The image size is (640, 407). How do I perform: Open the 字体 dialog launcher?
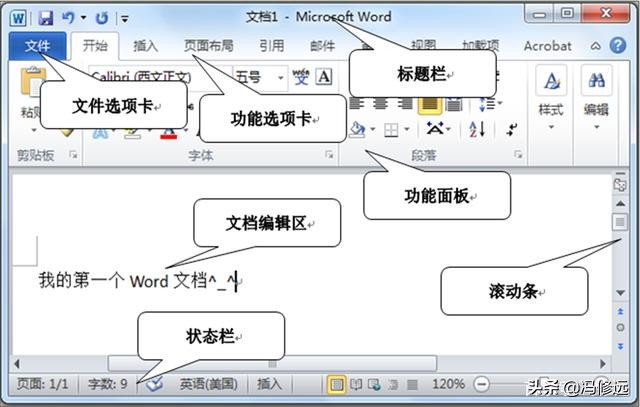329,154
